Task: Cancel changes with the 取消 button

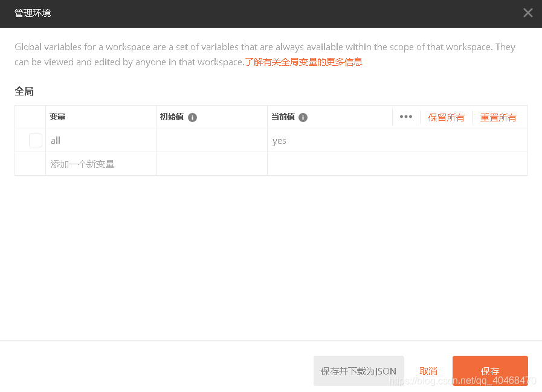Action: click(x=428, y=370)
